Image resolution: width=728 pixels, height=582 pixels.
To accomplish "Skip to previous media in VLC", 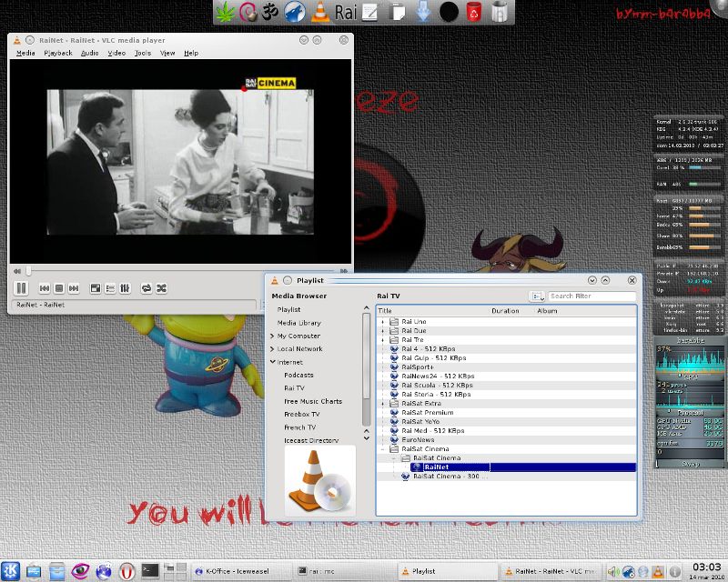I will click(x=45, y=288).
